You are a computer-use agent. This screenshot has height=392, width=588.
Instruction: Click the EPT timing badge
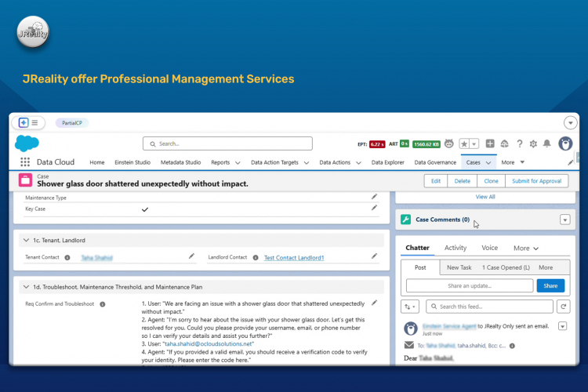tap(377, 144)
